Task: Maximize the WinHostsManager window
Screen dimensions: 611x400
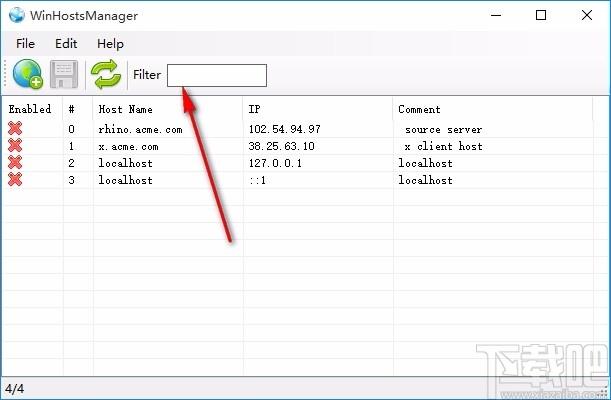Action: coord(541,15)
